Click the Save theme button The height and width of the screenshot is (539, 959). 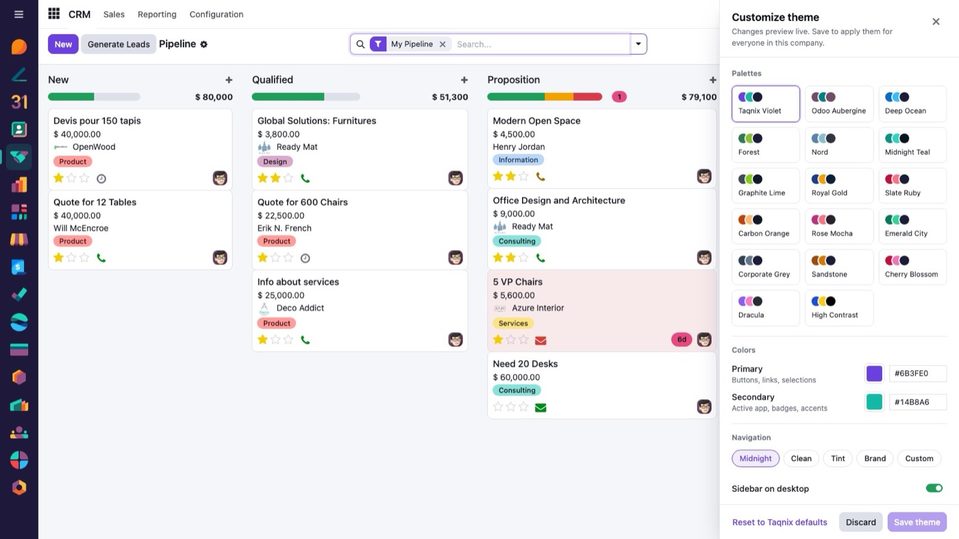click(x=917, y=522)
